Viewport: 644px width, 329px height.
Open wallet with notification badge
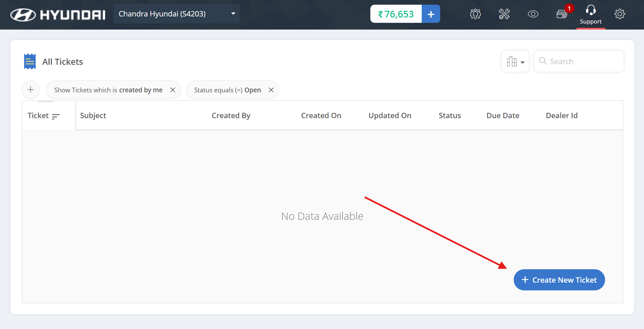click(562, 14)
